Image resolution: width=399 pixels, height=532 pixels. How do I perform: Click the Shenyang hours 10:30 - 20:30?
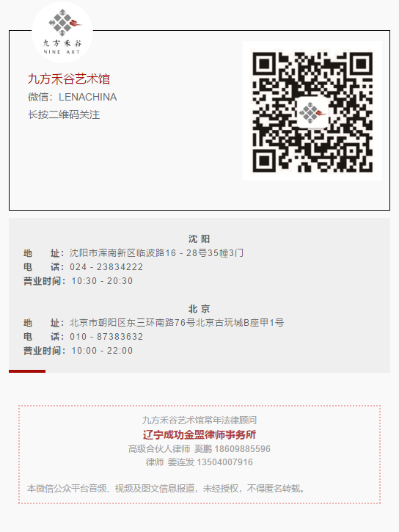(102, 281)
